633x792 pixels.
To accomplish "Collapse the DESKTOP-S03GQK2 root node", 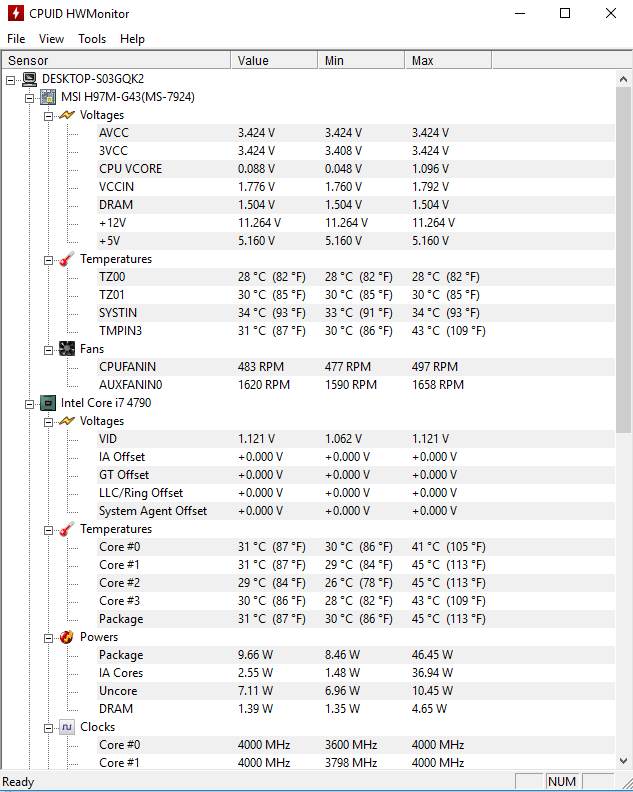I will (x=11, y=80).
